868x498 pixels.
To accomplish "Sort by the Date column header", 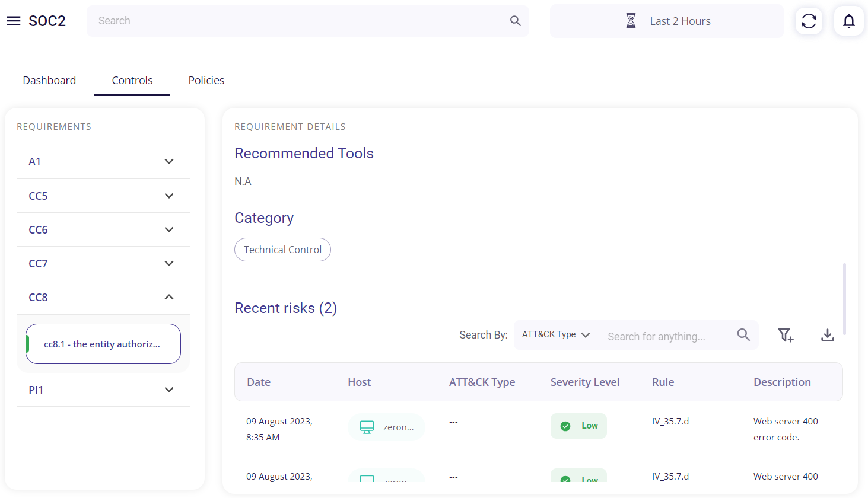I will pyautogui.click(x=259, y=382).
